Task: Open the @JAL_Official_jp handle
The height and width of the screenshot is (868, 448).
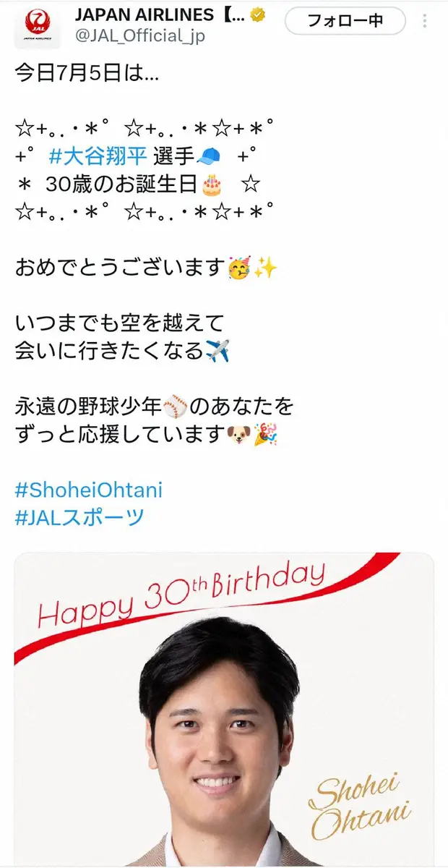Action: [139, 35]
